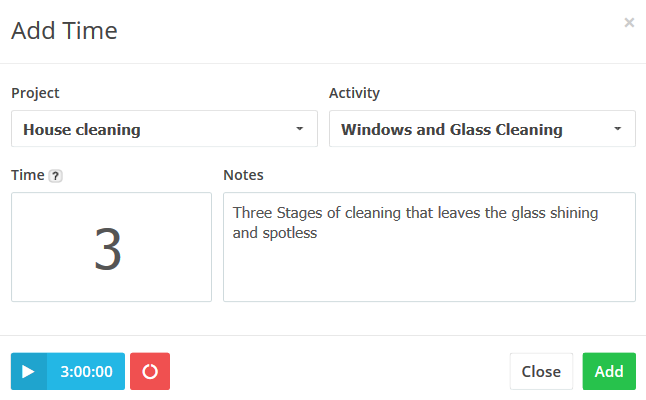Focus the Notes text area
The image size is (646, 400).
(x=429, y=270)
